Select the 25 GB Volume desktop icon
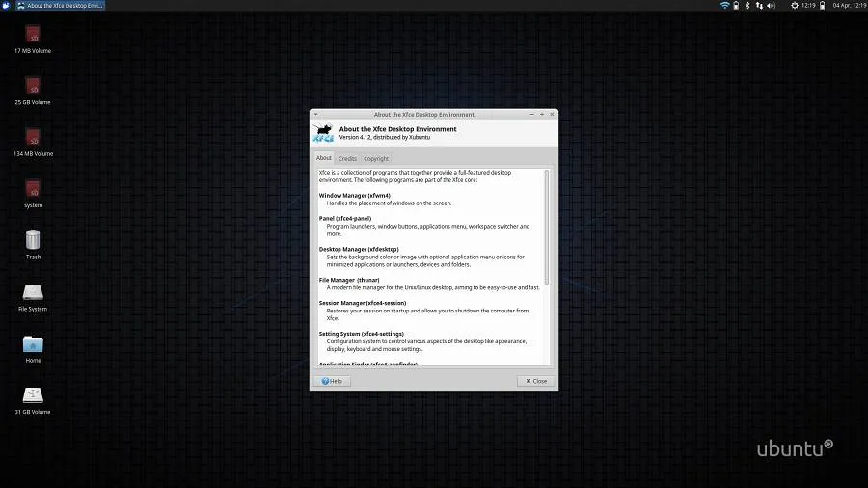 33,86
